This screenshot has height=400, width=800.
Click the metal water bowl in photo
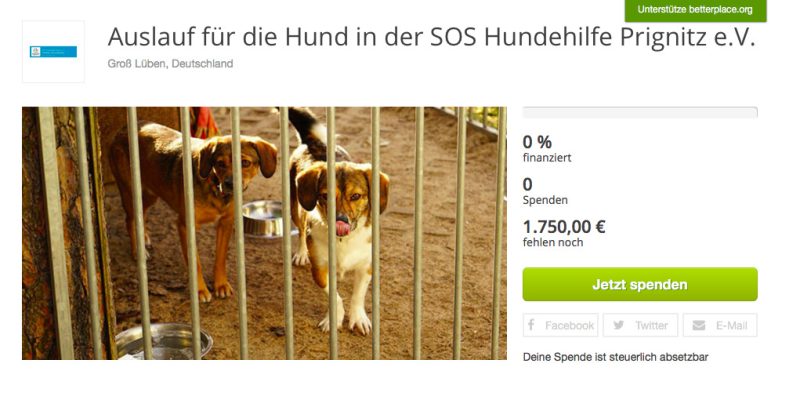(164, 341)
